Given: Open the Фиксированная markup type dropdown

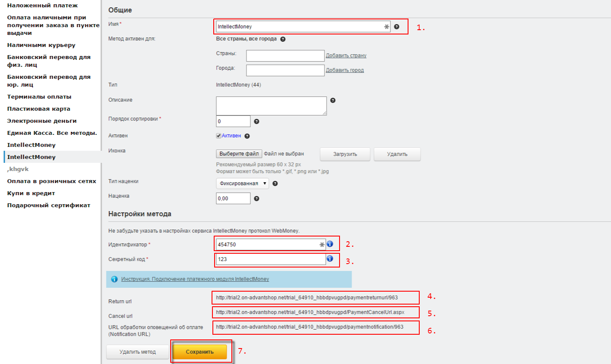Looking at the screenshot, I should pos(242,184).
